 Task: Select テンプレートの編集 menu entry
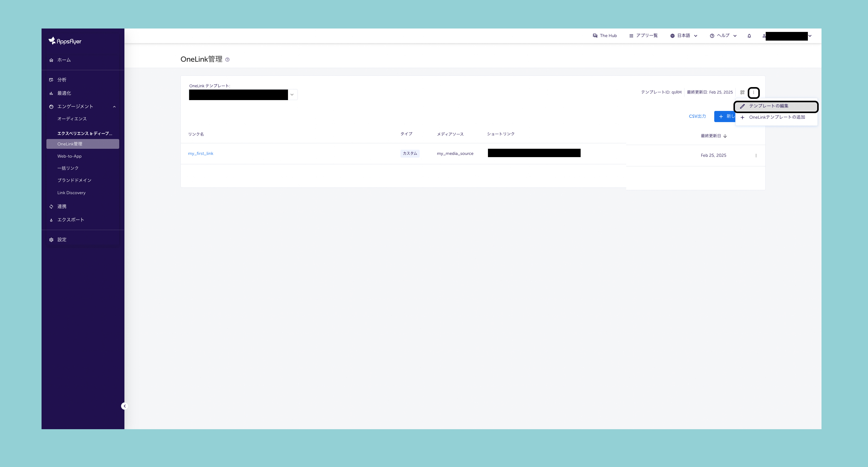point(768,106)
